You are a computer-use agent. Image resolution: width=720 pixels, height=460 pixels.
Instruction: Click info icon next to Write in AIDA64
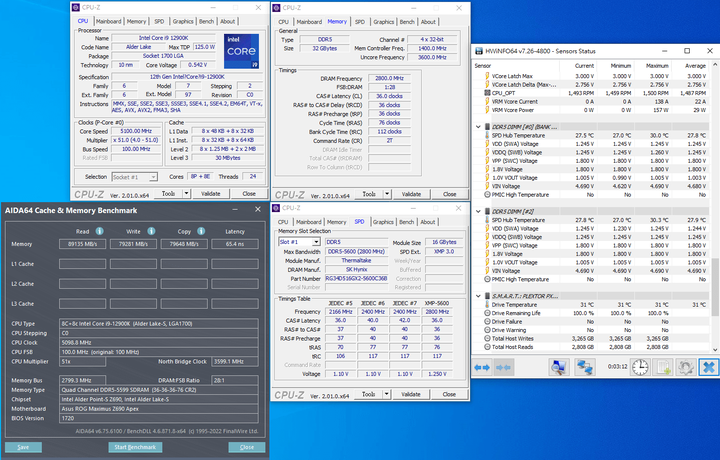151,231
